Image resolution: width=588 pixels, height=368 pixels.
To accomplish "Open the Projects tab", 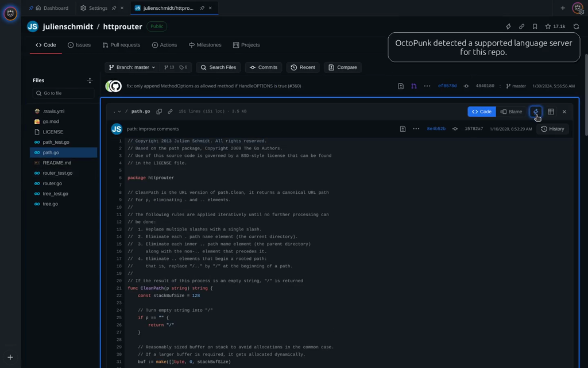I will [246, 45].
